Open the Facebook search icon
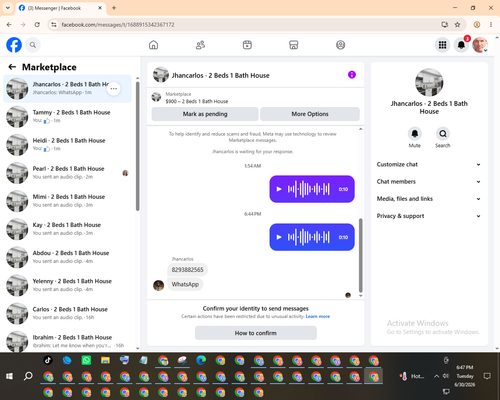Image resolution: width=500 pixels, height=400 pixels. (x=33, y=45)
